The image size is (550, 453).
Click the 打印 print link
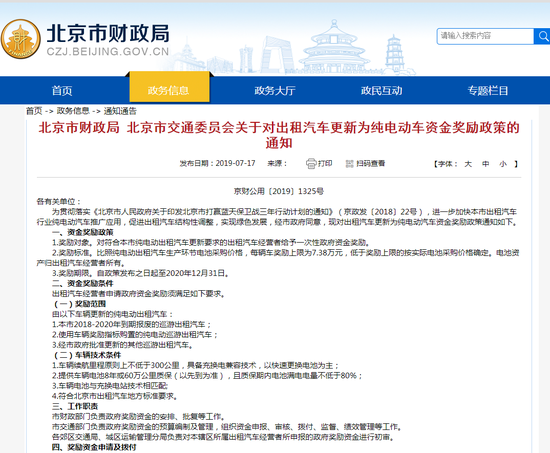[x=325, y=164]
